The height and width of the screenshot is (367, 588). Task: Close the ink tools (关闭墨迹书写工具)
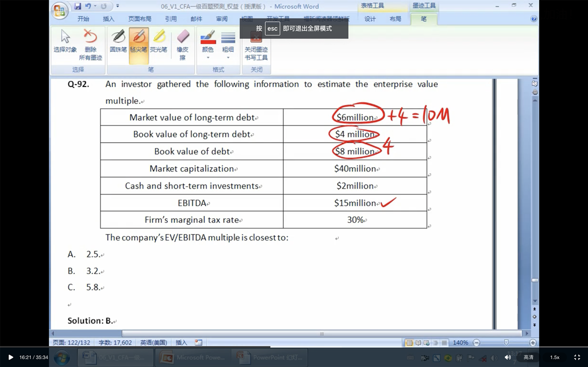pyautogui.click(x=256, y=45)
